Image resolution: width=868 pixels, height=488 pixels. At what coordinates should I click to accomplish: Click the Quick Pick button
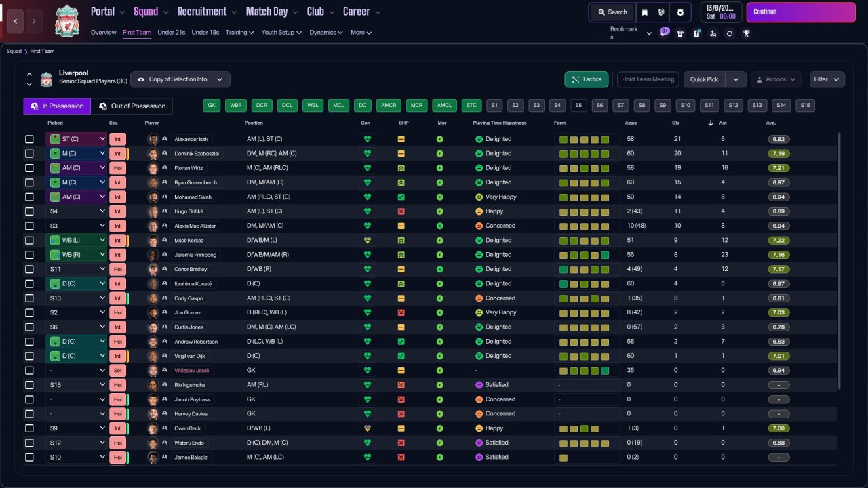pyautogui.click(x=705, y=79)
